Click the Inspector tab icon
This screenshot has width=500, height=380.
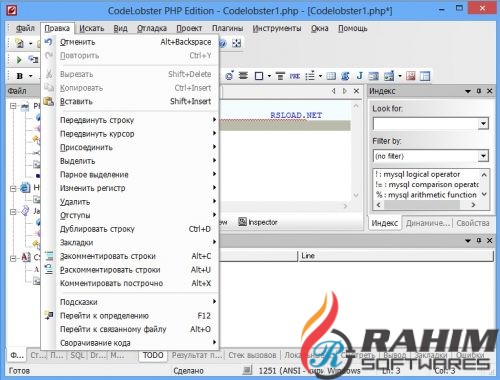242,222
